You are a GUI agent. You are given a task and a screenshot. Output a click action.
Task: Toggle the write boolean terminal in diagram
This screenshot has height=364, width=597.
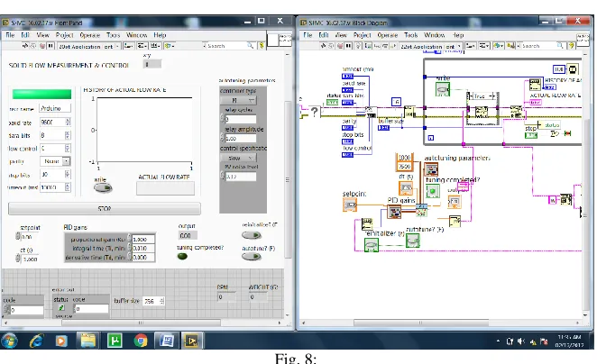[x=443, y=89]
